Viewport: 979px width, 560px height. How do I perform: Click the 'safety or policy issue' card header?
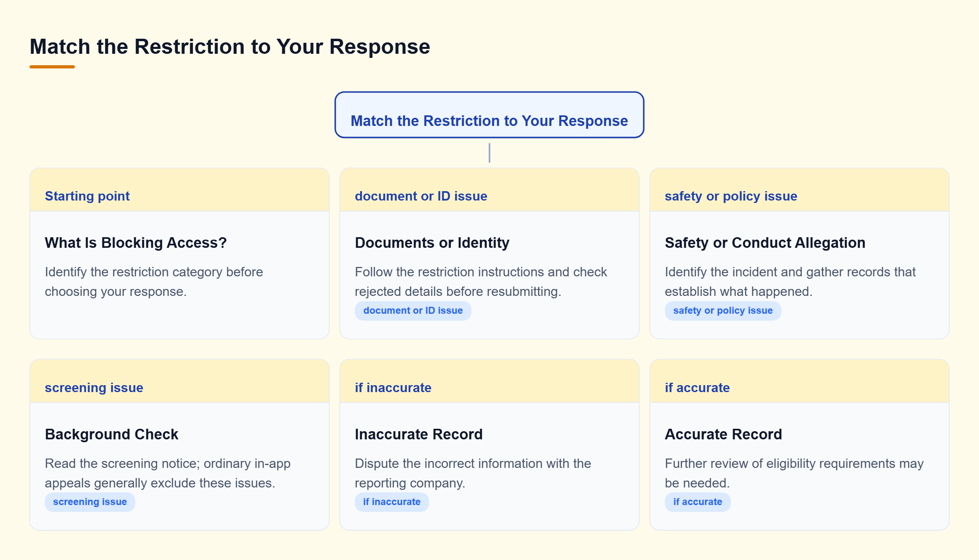(x=799, y=190)
